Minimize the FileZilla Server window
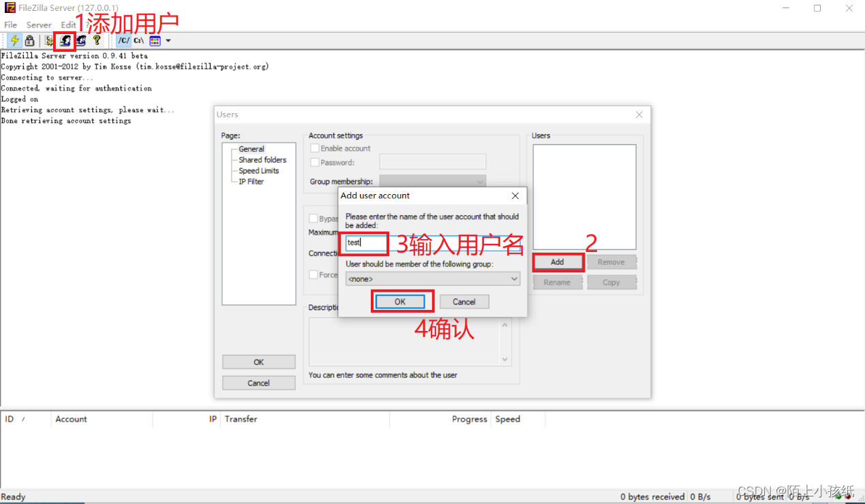Image resolution: width=865 pixels, height=504 pixels. 785,8
